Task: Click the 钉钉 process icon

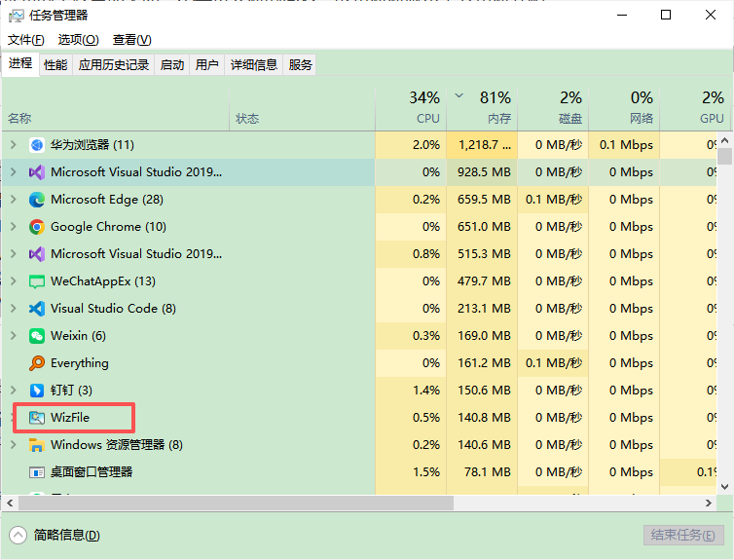Action: tap(37, 390)
